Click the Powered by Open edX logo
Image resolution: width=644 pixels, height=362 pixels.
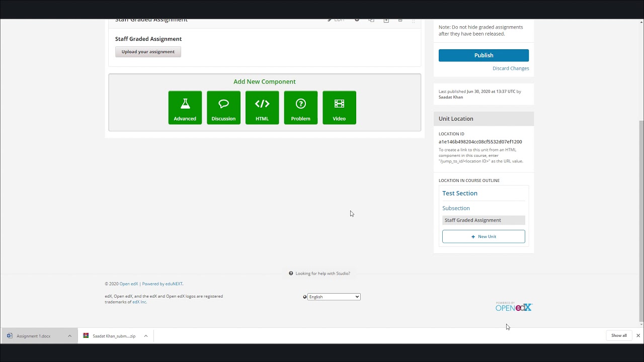[514, 307]
